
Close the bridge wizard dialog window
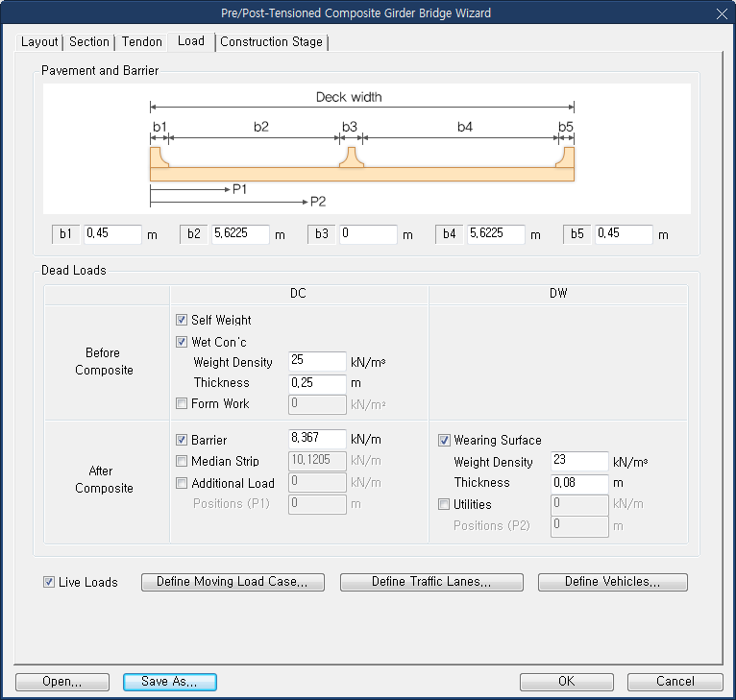[721, 13]
